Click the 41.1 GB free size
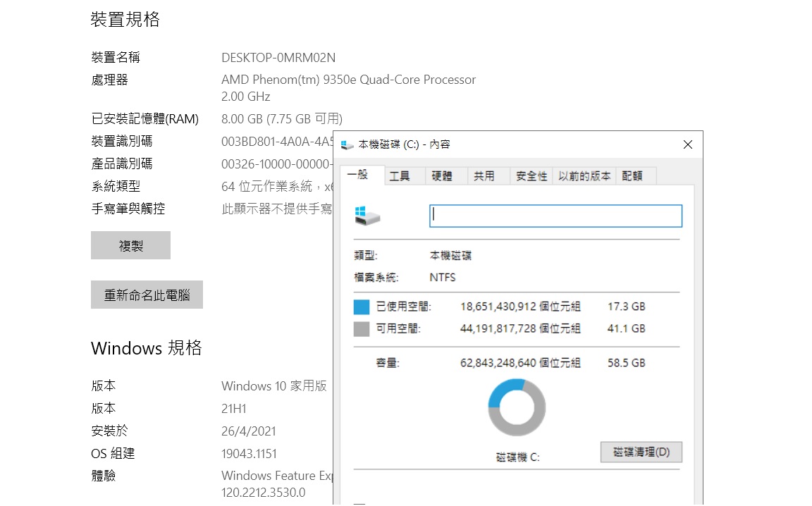 [x=627, y=329]
